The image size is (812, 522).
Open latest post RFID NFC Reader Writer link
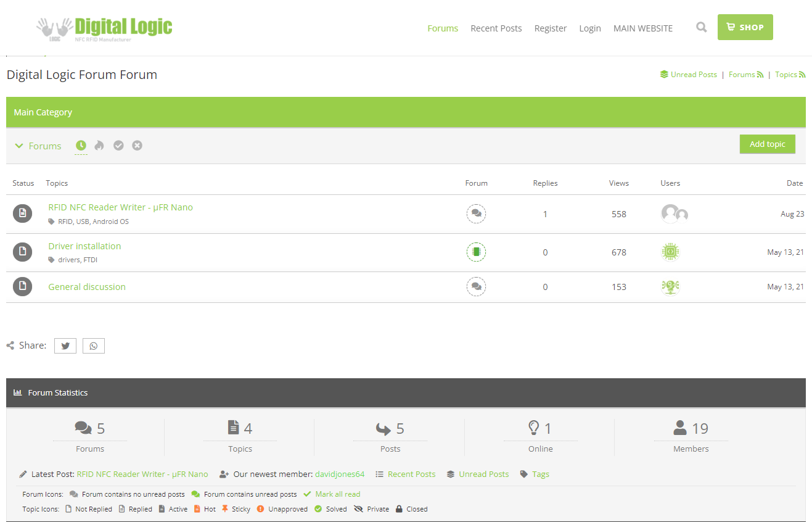point(142,474)
